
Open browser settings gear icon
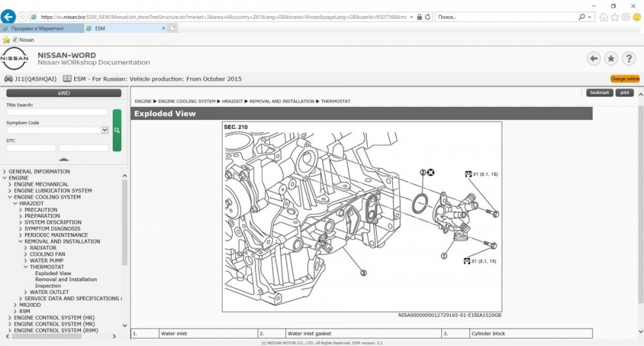click(x=625, y=17)
